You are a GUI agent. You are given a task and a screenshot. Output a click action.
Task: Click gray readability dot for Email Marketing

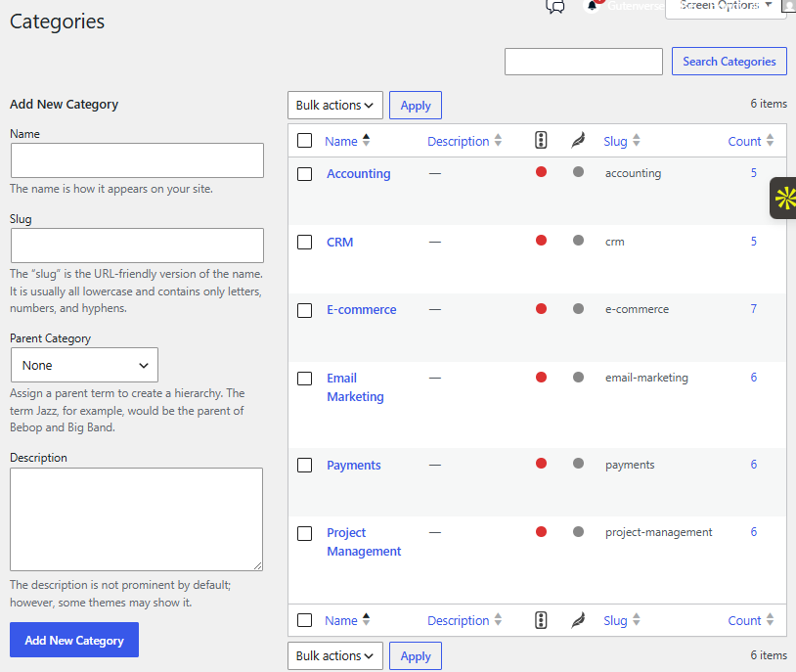click(578, 377)
